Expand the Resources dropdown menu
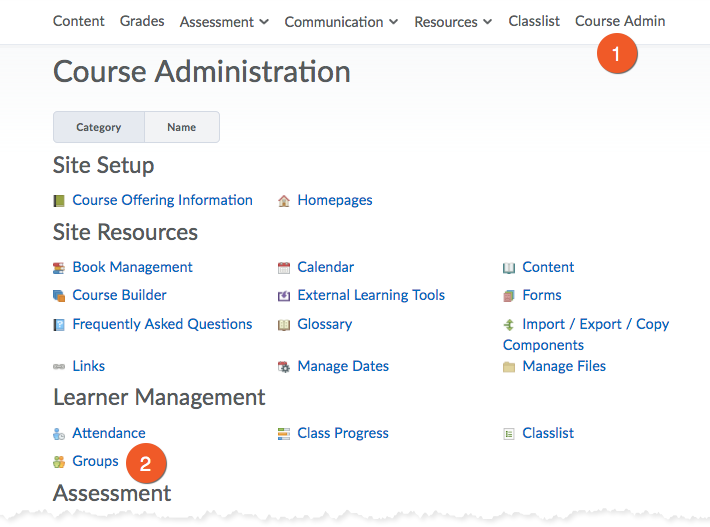Screen dimensions: 710x527 [453, 21]
